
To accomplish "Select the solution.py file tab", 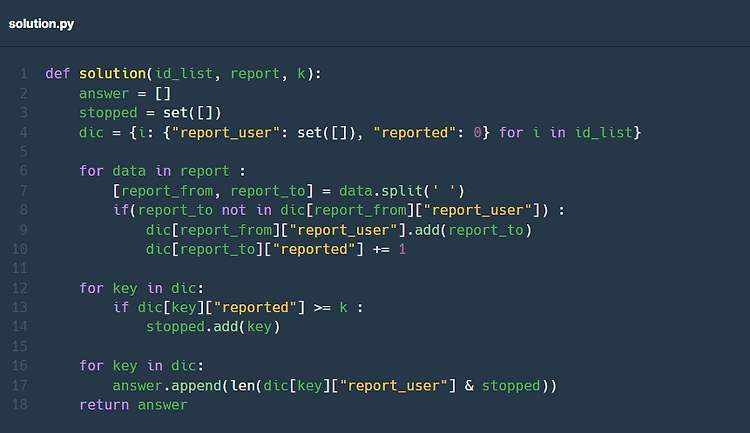I will (41, 24).
